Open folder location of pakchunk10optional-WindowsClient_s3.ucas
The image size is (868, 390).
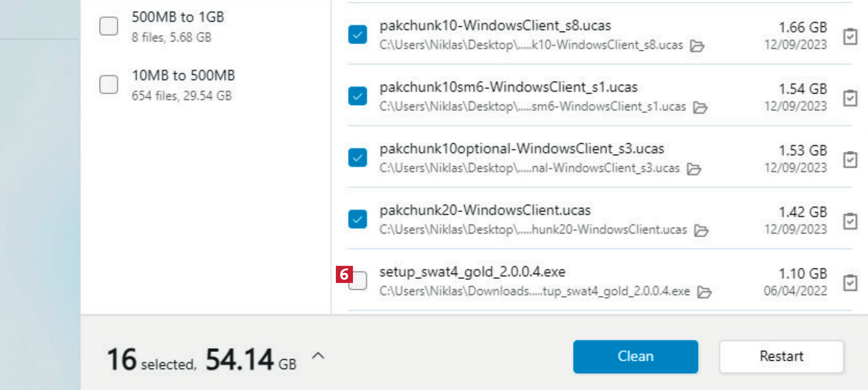tap(694, 169)
